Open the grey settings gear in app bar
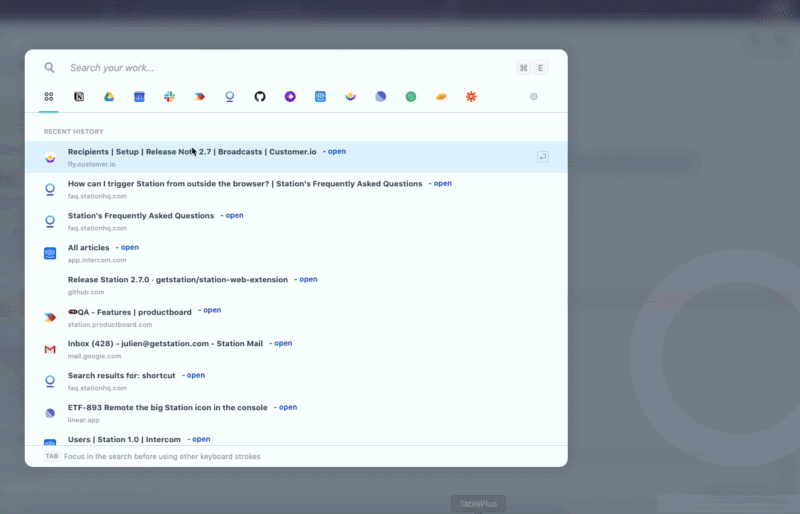The height and width of the screenshot is (514, 800). [534, 96]
